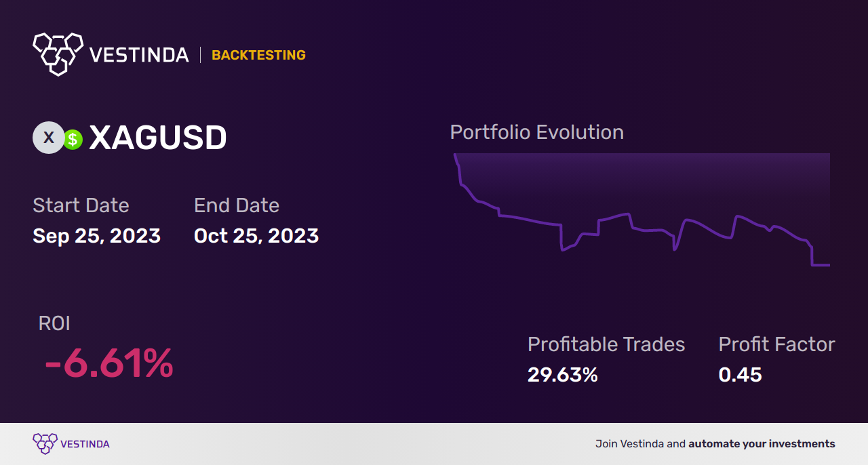This screenshot has height=465, width=868.
Task: Select the Sep 25, 2023 start date
Action: (96, 236)
